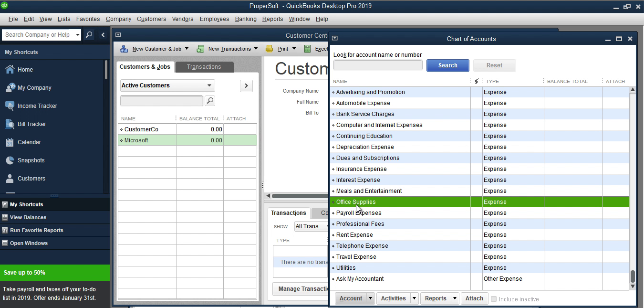The image size is (644, 308).
Task: Open the Reports menu in menu bar
Action: [x=272, y=19]
